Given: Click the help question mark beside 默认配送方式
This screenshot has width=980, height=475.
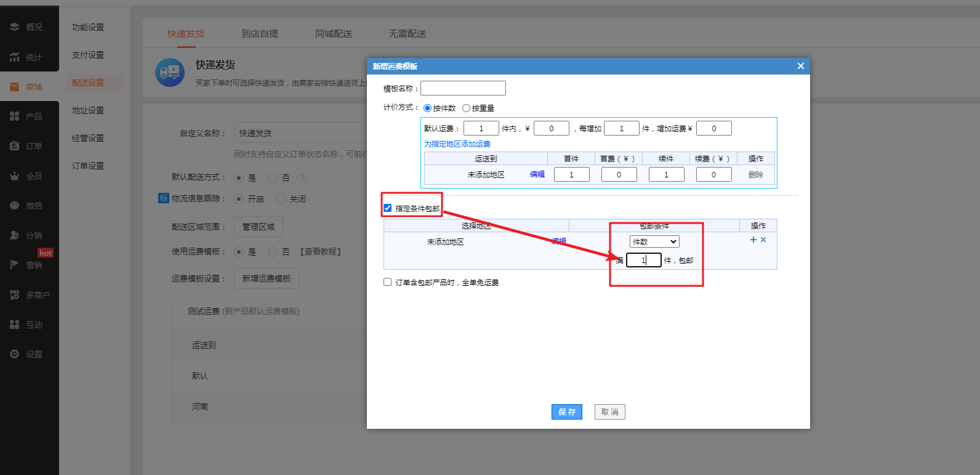Looking at the screenshot, I should (x=302, y=177).
